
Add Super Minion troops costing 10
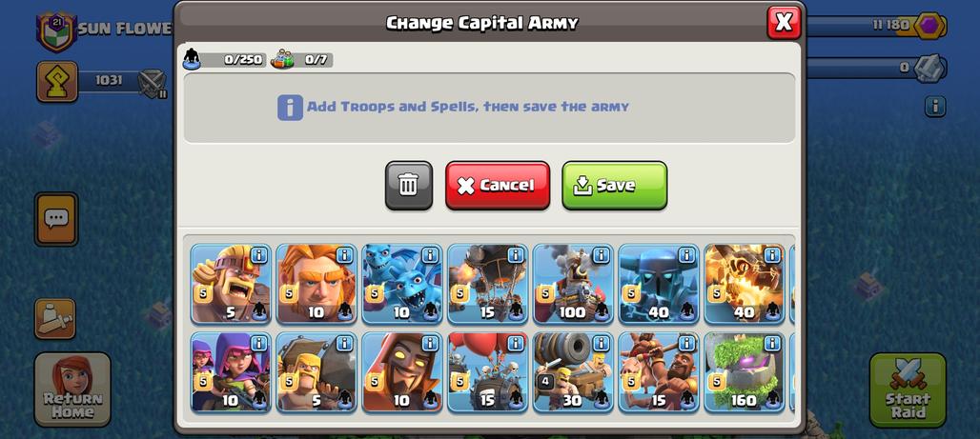pyautogui.click(x=402, y=284)
